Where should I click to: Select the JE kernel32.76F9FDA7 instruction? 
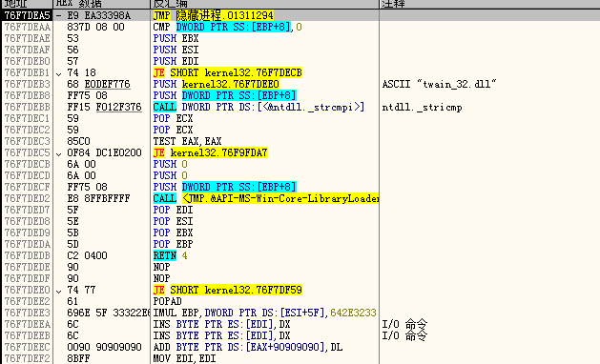[x=210, y=153]
